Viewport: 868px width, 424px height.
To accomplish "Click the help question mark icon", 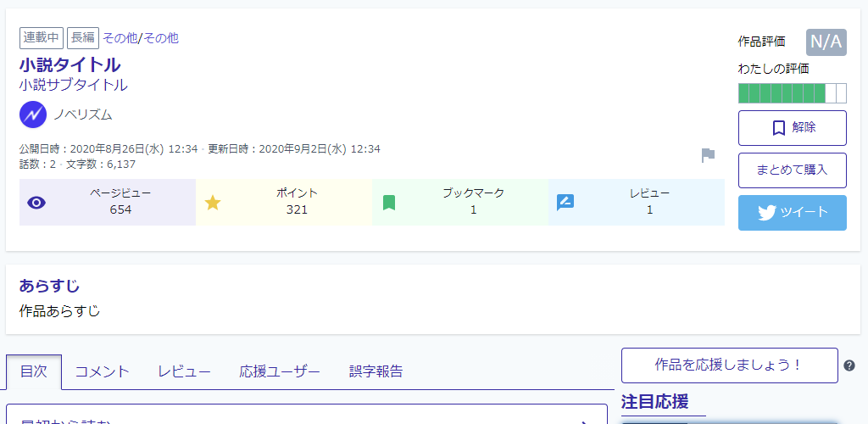I will 849,365.
